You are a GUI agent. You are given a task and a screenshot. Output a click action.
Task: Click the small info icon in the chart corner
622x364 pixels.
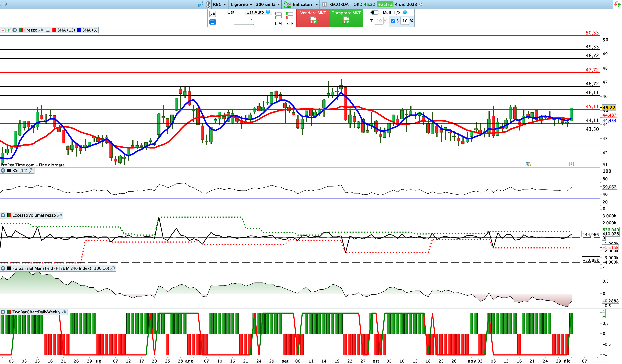571,164
